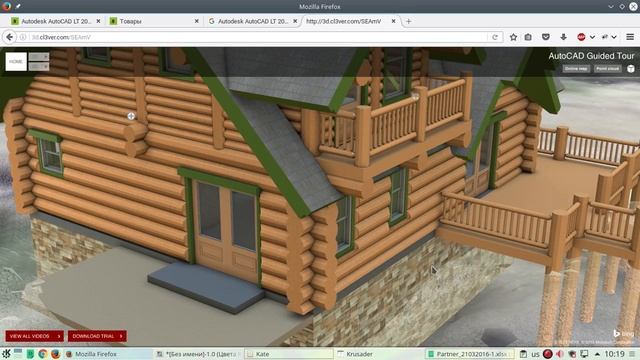640x360 pixels.
Task: Click the Bing logo in the viewer
Action: (x=624, y=333)
